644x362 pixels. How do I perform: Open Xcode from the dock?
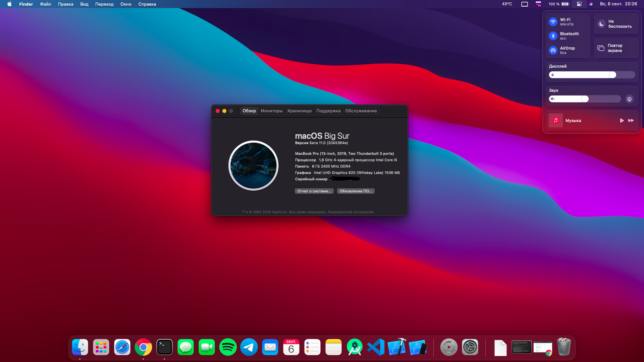[397, 347]
